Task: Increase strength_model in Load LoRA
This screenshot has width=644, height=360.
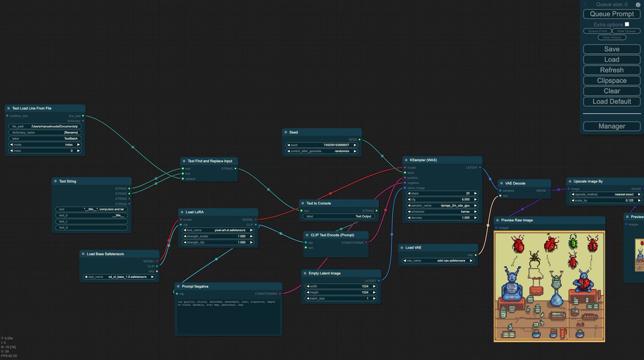Action: pos(252,236)
